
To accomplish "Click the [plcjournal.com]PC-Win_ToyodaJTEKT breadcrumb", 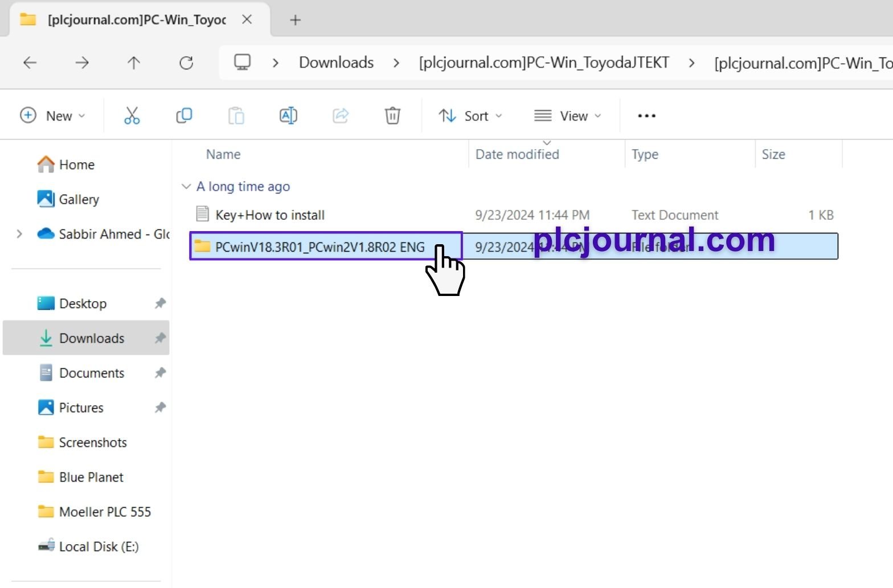I will coord(544,63).
